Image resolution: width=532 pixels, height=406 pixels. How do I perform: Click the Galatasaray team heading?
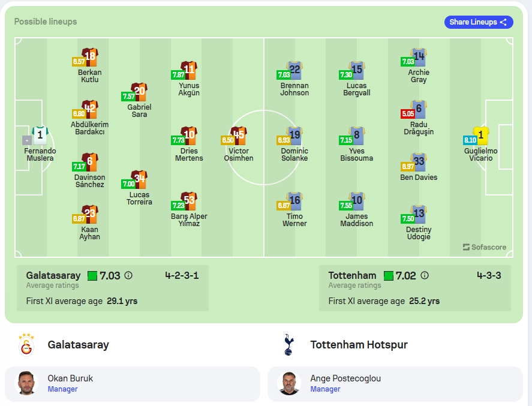click(78, 345)
